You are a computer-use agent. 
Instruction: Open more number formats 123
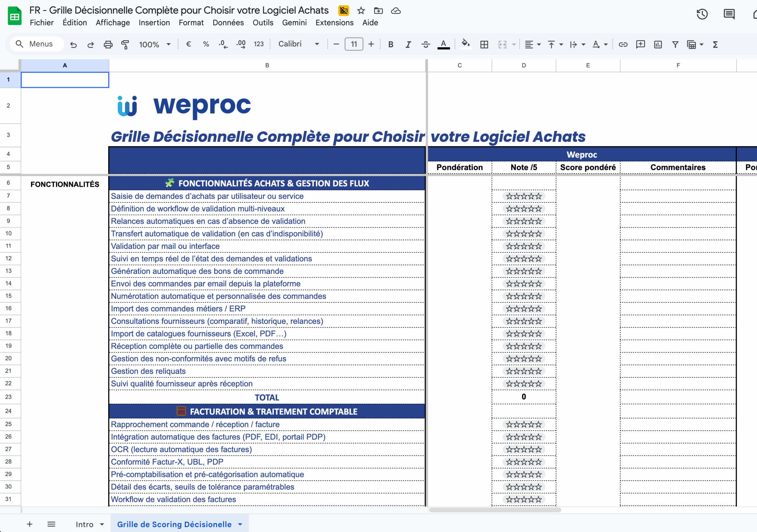tap(259, 44)
